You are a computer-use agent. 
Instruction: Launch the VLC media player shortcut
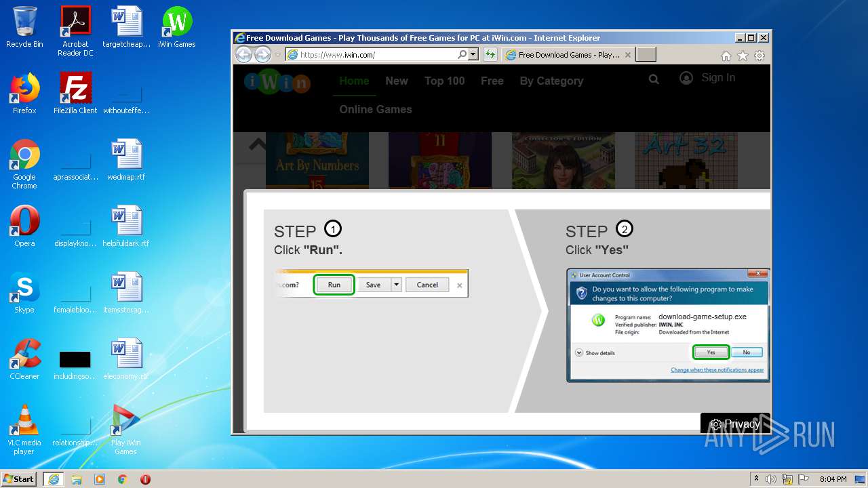(x=24, y=430)
